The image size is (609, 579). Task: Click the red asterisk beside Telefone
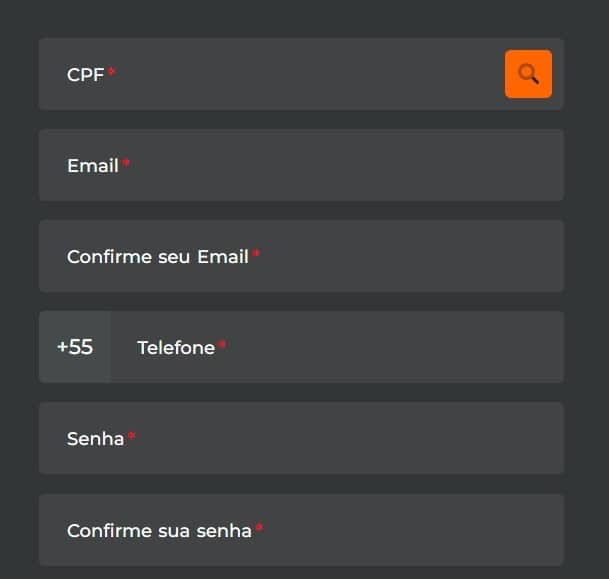pyautogui.click(x=222, y=345)
